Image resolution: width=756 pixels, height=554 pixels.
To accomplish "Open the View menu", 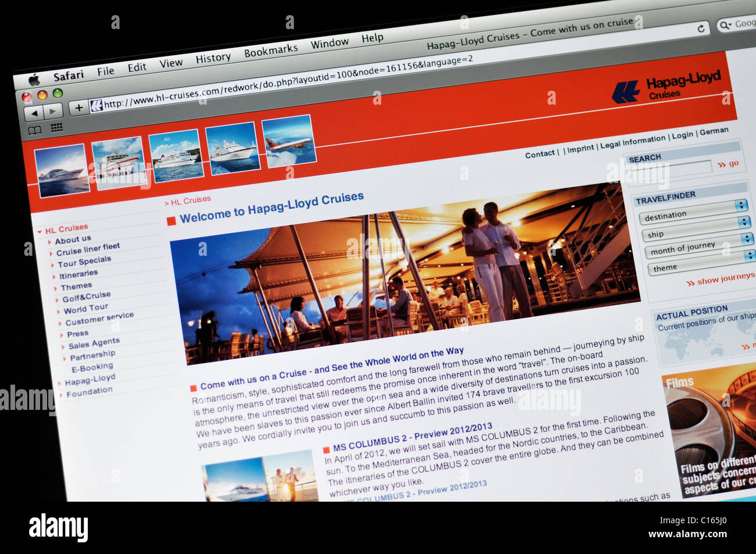I will pos(171,63).
